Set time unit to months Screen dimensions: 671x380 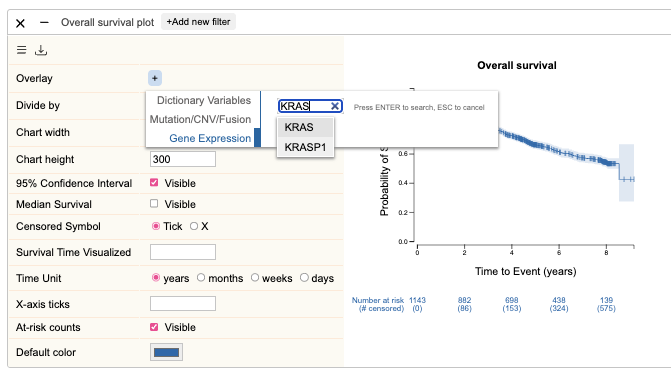pyautogui.click(x=201, y=278)
